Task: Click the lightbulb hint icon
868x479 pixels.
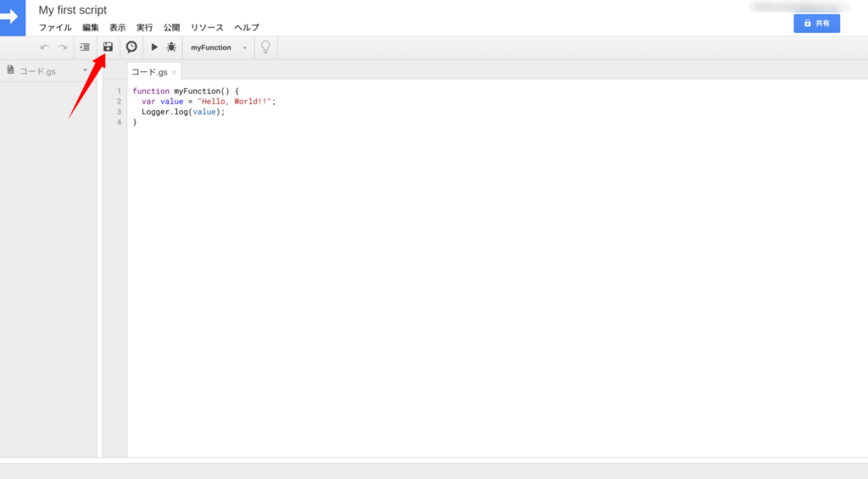Action: pyautogui.click(x=265, y=47)
